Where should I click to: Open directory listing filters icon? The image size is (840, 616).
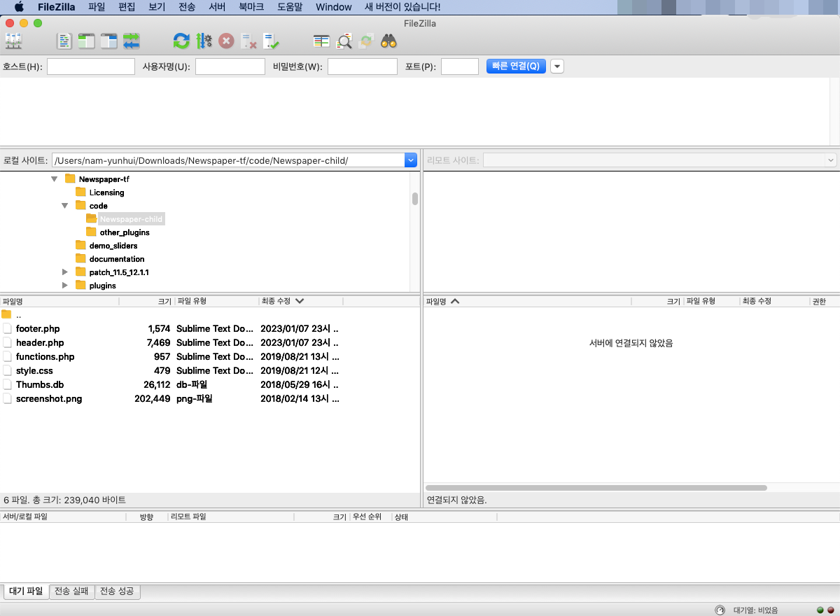[x=321, y=41]
